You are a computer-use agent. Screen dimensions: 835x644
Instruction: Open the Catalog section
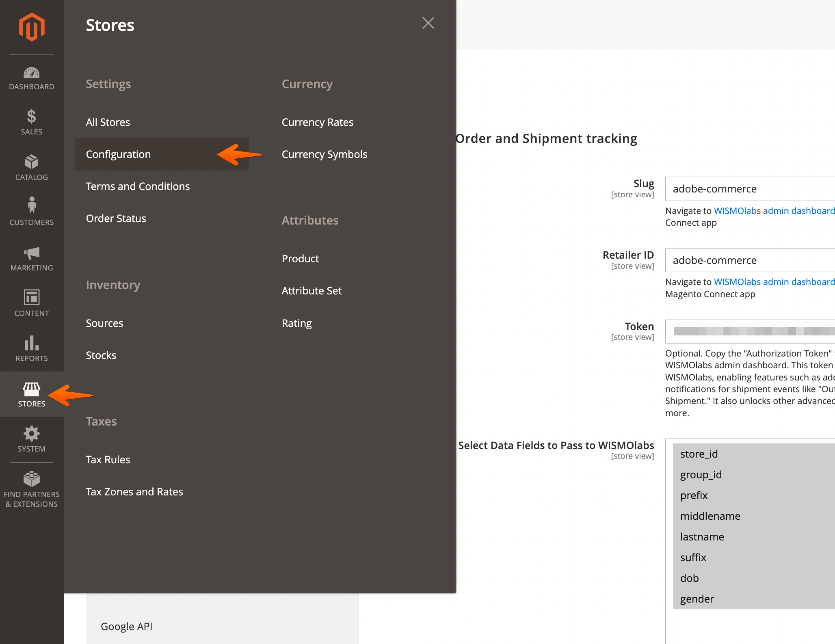[x=31, y=167]
